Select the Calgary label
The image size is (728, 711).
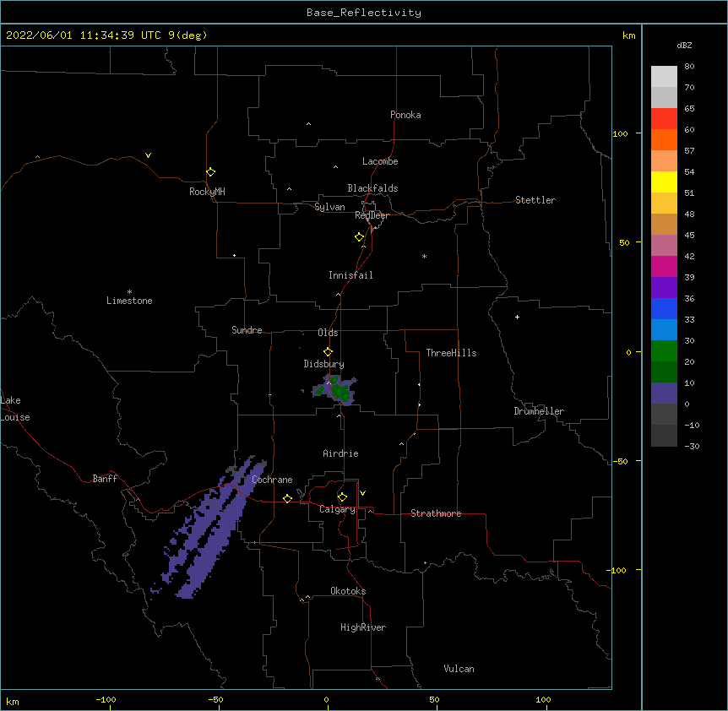(x=337, y=509)
